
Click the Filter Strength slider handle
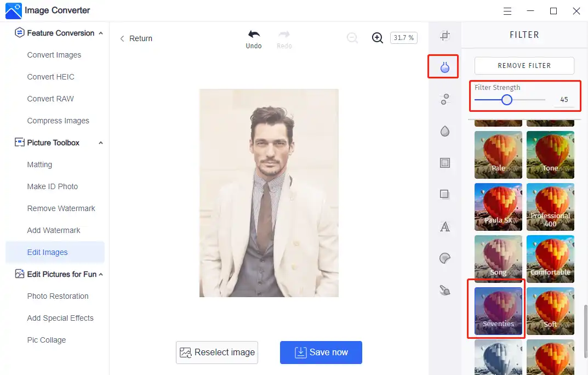(x=507, y=100)
